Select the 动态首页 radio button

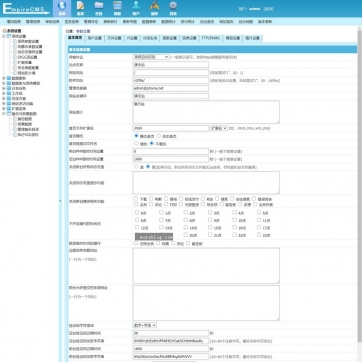[159, 136]
